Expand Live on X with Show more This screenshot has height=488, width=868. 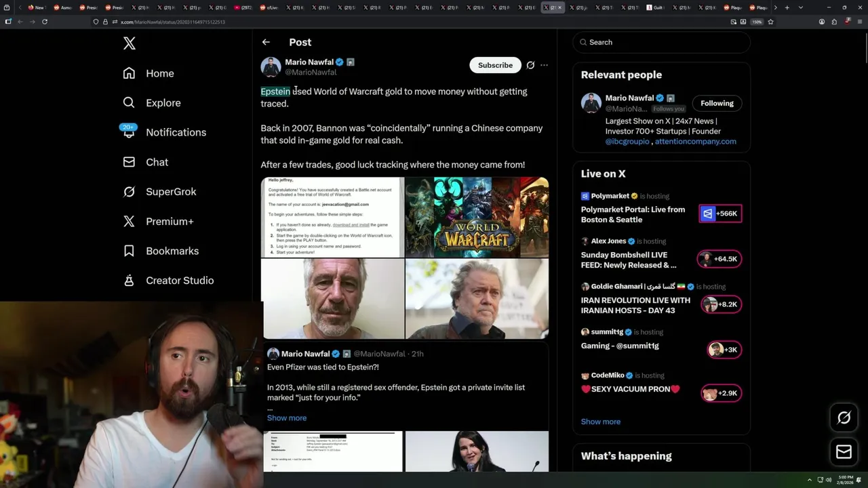click(601, 422)
